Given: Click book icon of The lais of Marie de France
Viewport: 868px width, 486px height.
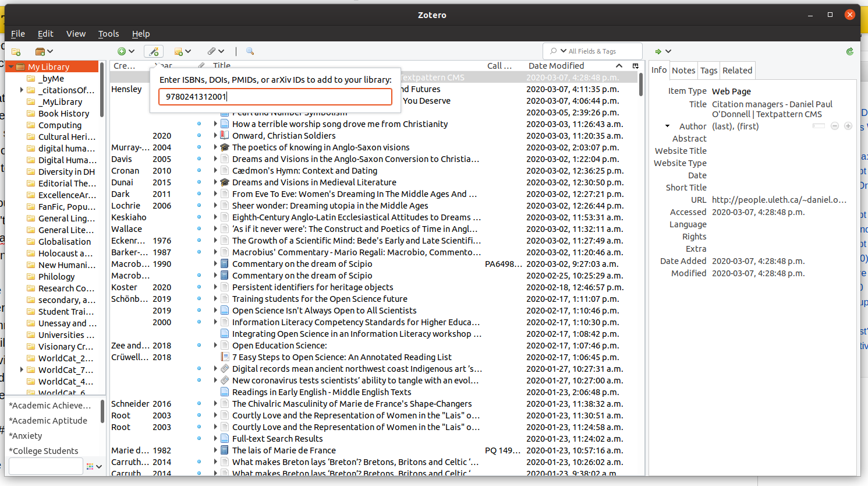Looking at the screenshot, I should 225,450.
